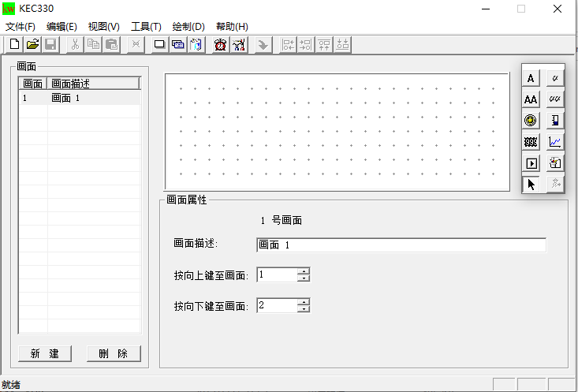The width and height of the screenshot is (578, 392).
Task: Click the align right toolbar icon
Action: pos(306,45)
